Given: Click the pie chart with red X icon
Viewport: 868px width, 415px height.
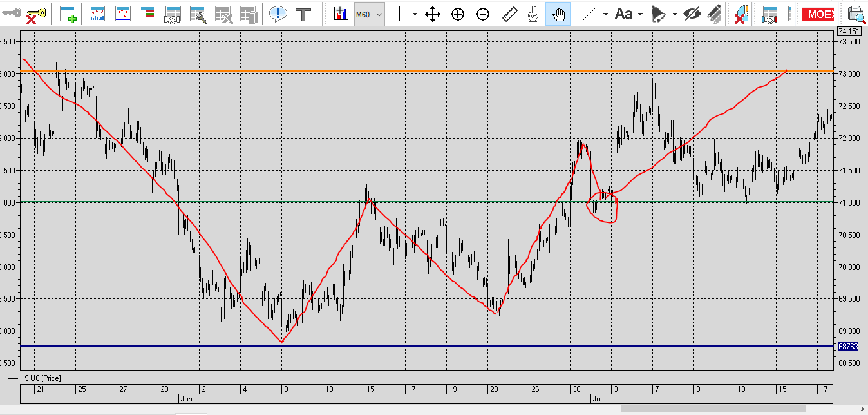Looking at the screenshot, I should click(x=742, y=14).
